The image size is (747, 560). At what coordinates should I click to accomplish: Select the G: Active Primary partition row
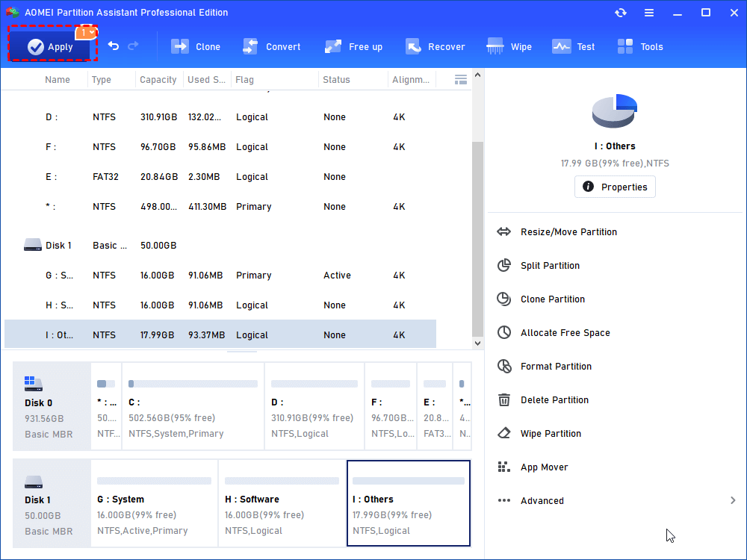click(x=220, y=276)
